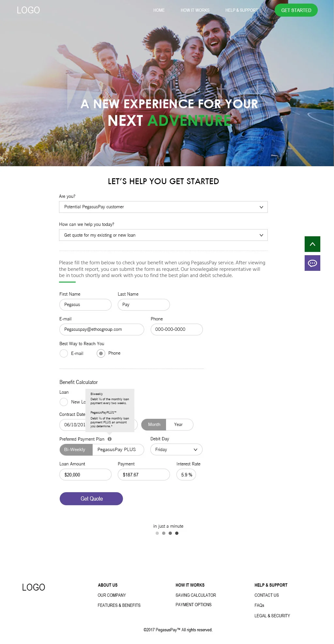The width and height of the screenshot is (334, 644).
Task: Open HOW IT WORKS in top navigation
Action: (195, 10)
